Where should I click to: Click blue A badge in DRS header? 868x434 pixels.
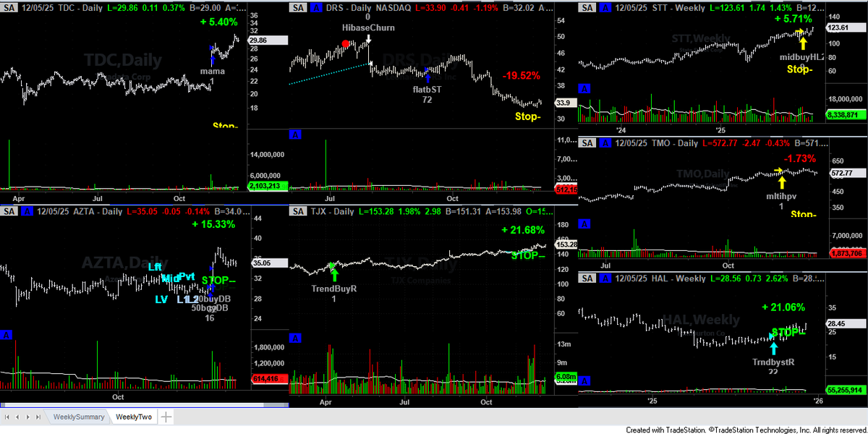point(315,7)
